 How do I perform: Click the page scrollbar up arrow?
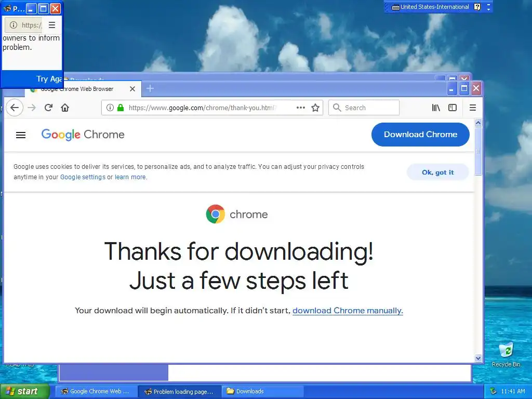coord(478,123)
